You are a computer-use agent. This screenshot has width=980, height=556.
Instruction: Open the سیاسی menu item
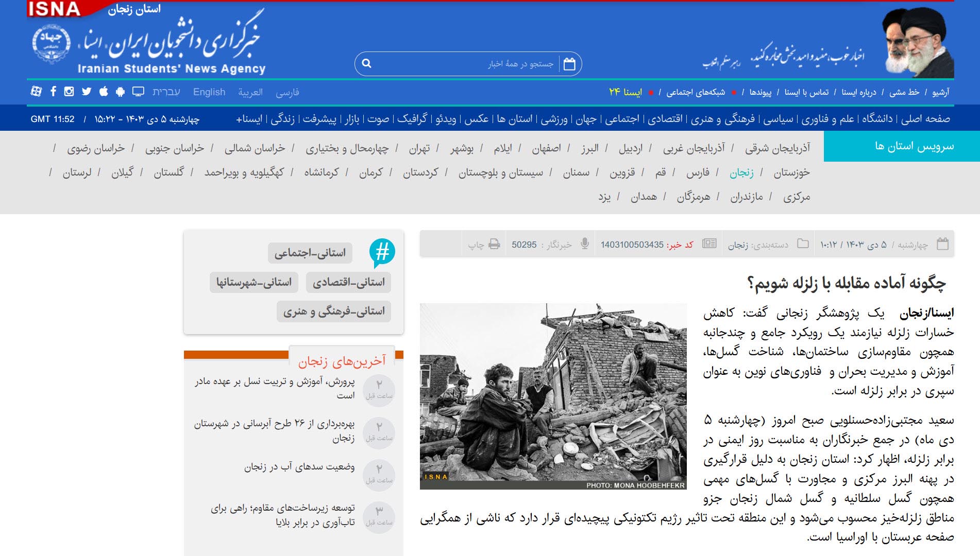(x=778, y=119)
